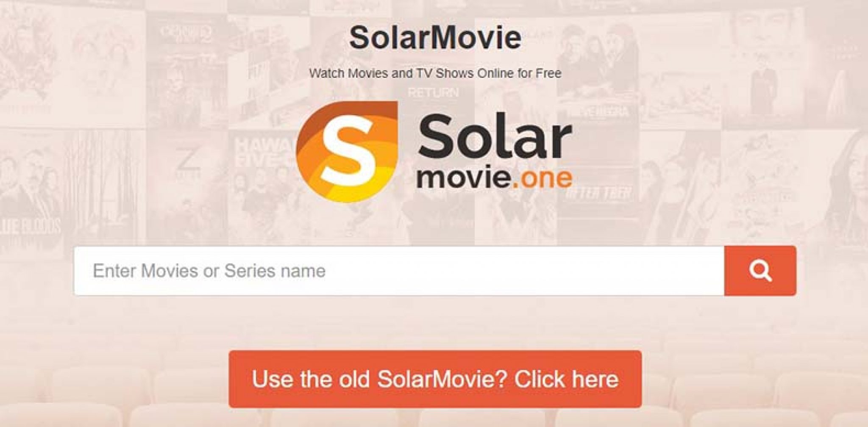Focus the "Enter Movies or Series name" field

click(399, 271)
